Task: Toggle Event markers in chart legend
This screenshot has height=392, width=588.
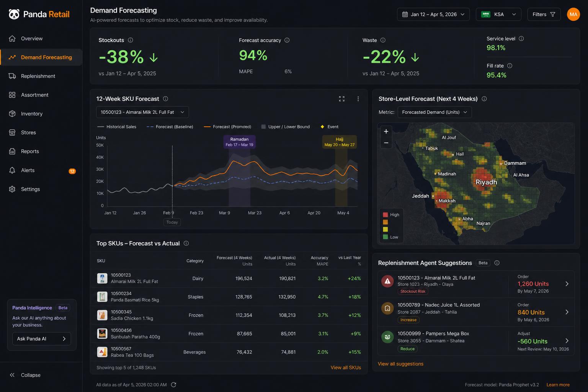Action: point(330,127)
